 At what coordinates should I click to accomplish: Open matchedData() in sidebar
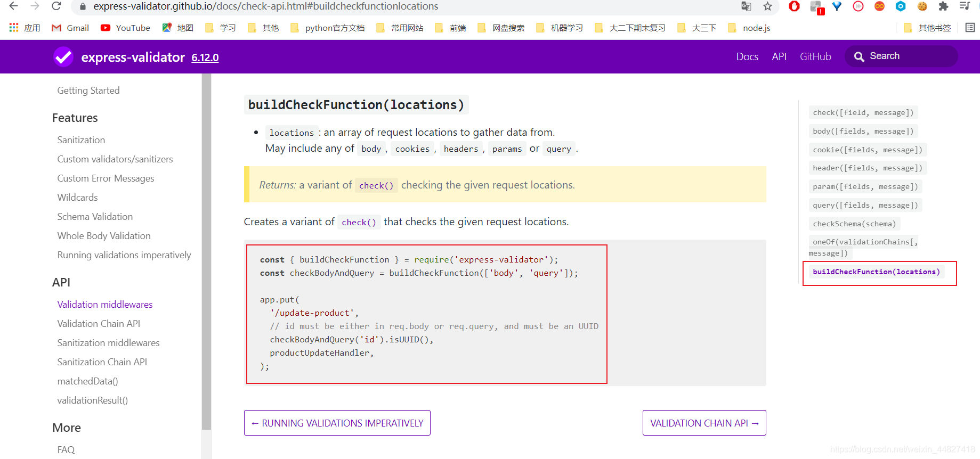click(87, 381)
